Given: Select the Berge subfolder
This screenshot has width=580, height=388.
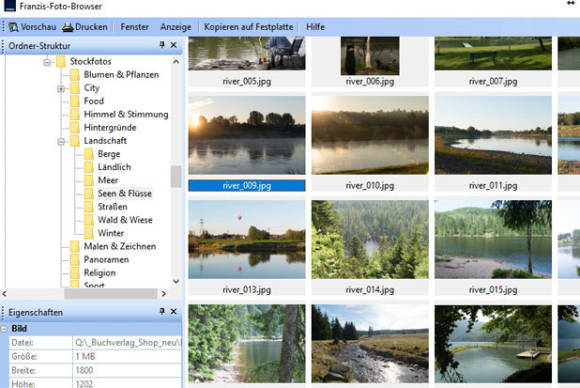Looking at the screenshot, I should pos(109,154).
